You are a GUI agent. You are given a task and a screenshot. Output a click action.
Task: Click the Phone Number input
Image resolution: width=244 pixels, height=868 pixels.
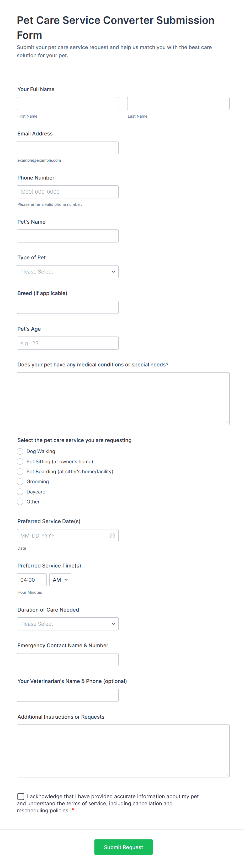tap(68, 192)
